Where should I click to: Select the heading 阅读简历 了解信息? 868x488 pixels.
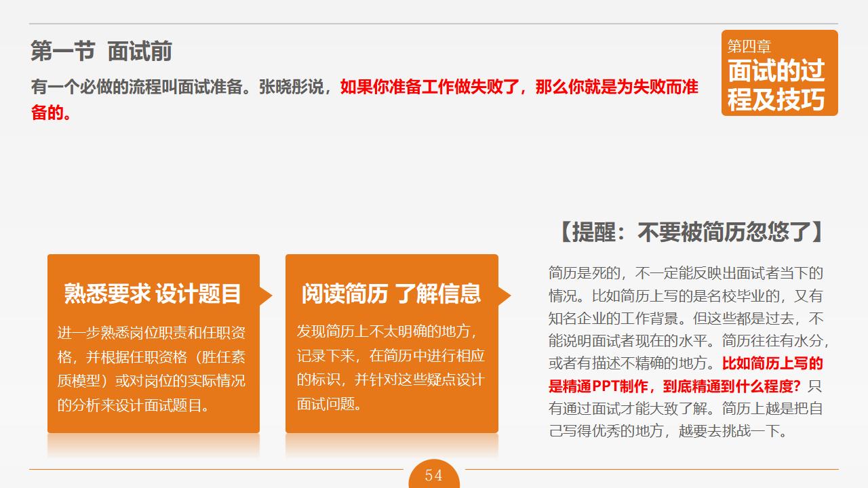click(391, 293)
